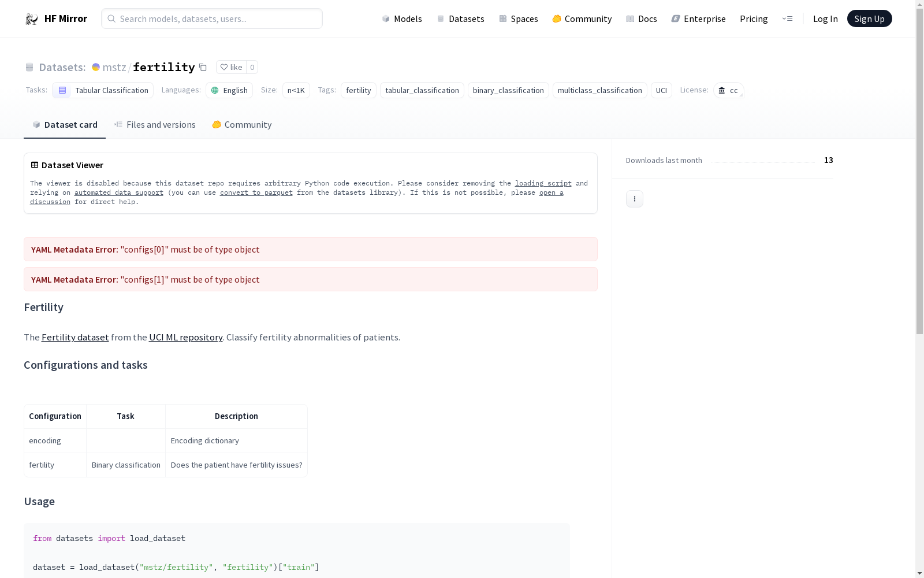The width and height of the screenshot is (924, 578).
Task: Click the like count 0
Action: (252, 67)
